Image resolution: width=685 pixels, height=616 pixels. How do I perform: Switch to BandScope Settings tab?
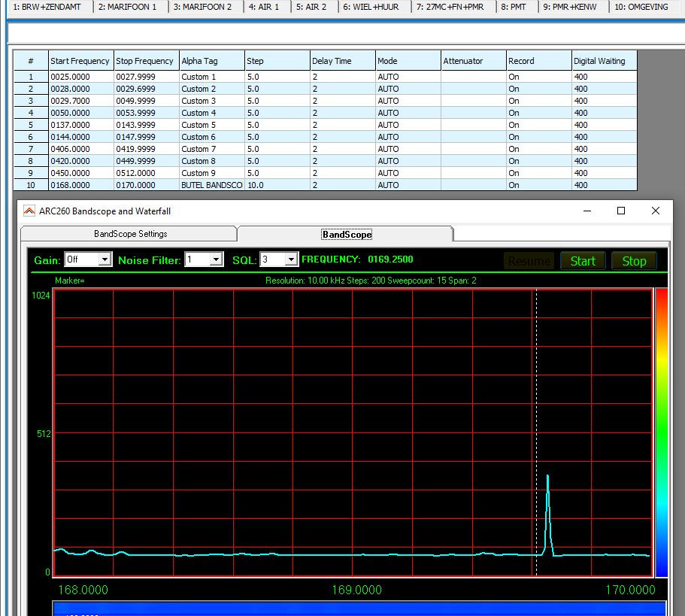pyautogui.click(x=130, y=234)
